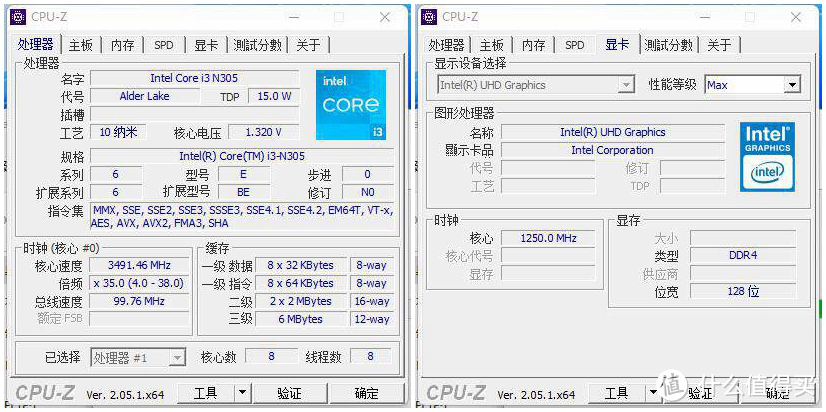Click the 核心数 value field
Screen dimensions: 826x412
pyautogui.click(x=271, y=356)
